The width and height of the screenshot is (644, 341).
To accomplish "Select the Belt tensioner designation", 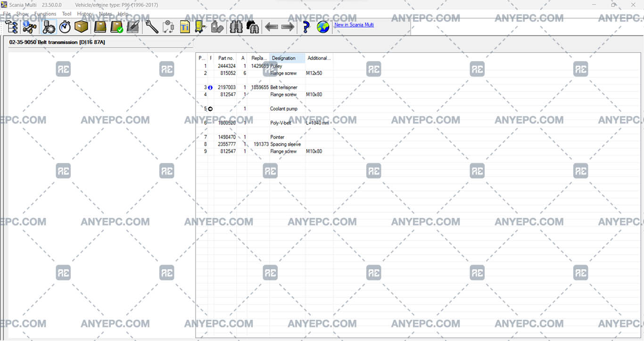I will 284,87.
